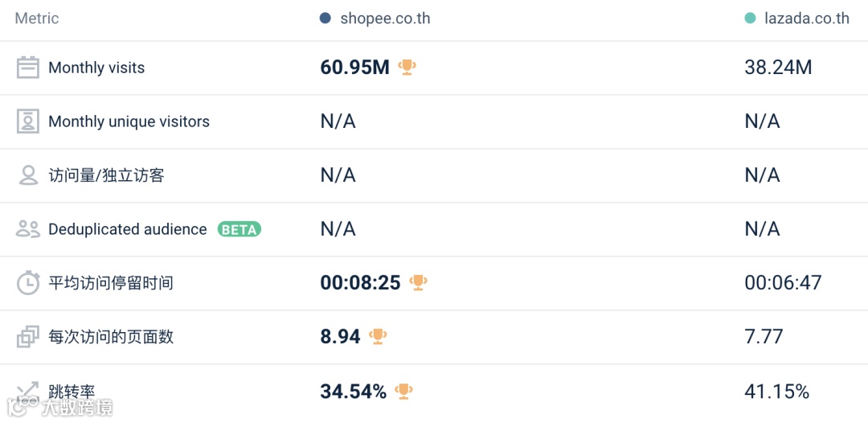This screenshot has height=423, width=868.
Task: Click shopee's N/A in the 访问量/独立访客 row
Action: [338, 175]
